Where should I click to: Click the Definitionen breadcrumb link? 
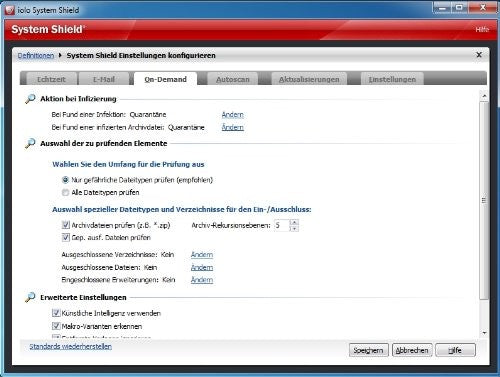36,55
